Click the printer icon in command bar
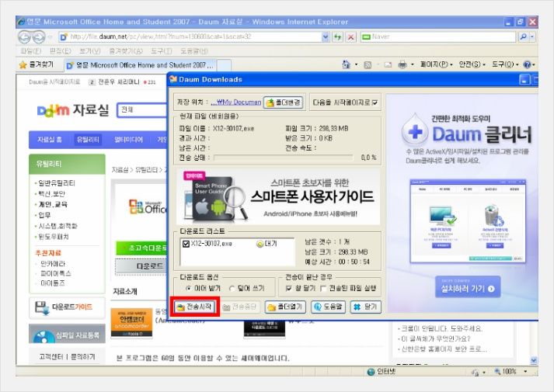This screenshot has height=392, width=554. click(x=402, y=64)
